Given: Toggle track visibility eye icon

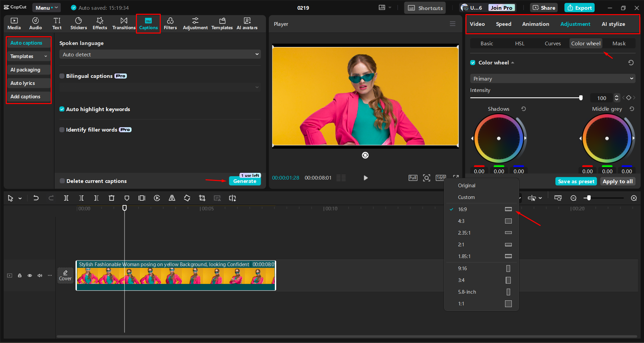Looking at the screenshot, I should (30, 276).
